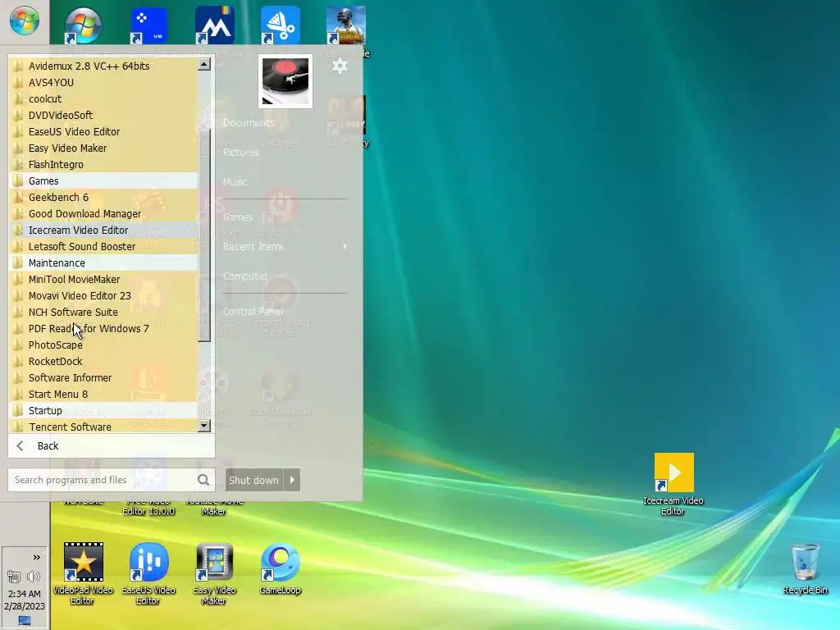Click the show desktop monitor icon below the date

[x=25, y=621]
